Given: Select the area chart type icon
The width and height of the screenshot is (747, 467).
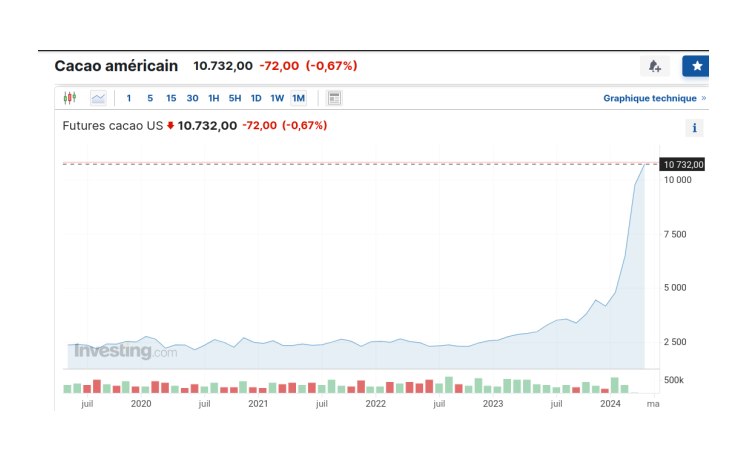Looking at the screenshot, I should (x=98, y=98).
